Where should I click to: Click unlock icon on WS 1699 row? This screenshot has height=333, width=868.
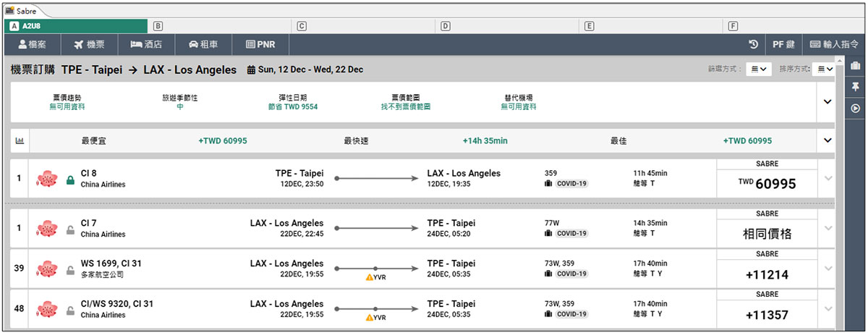click(x=71, y=270)
